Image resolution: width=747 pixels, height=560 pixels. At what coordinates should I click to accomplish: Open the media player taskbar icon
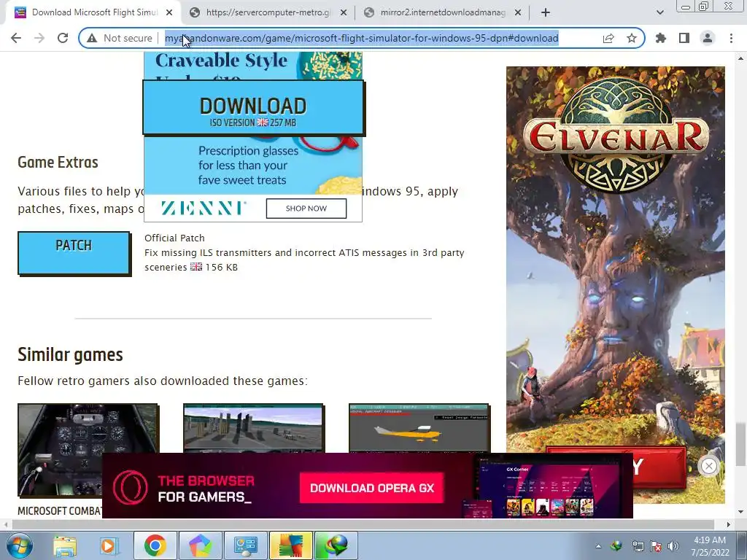click(x=109, y=545)
